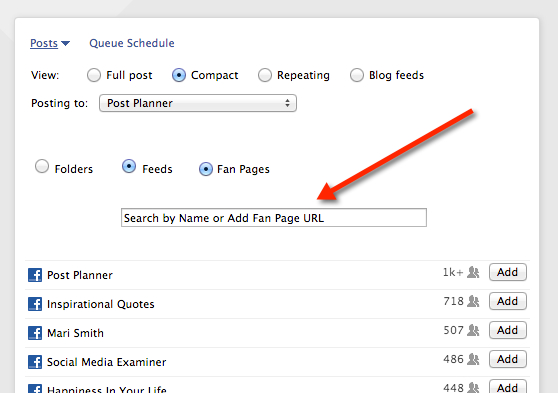Expand the Posts dropdown arrow

(65, 43)
